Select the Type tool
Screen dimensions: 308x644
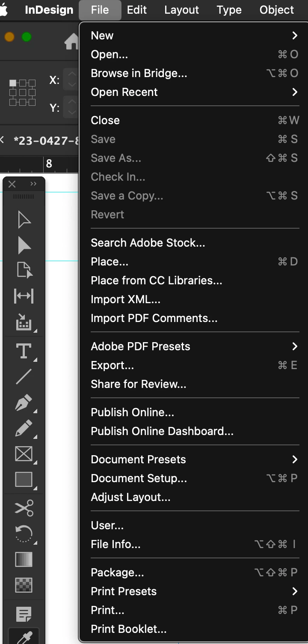(x=24, y=351)
